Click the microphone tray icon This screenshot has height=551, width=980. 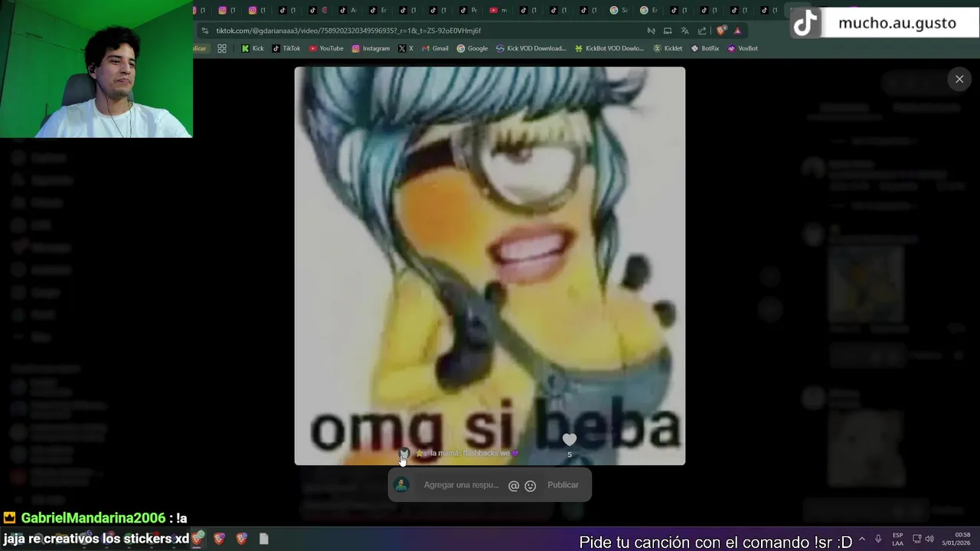coord(878,539)
